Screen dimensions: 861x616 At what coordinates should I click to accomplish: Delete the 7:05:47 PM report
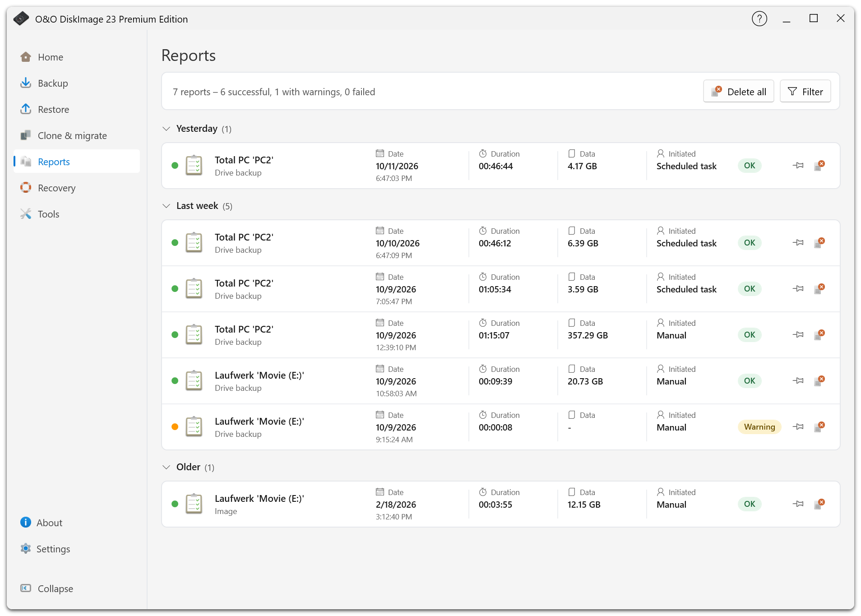[x=819, y=289]
